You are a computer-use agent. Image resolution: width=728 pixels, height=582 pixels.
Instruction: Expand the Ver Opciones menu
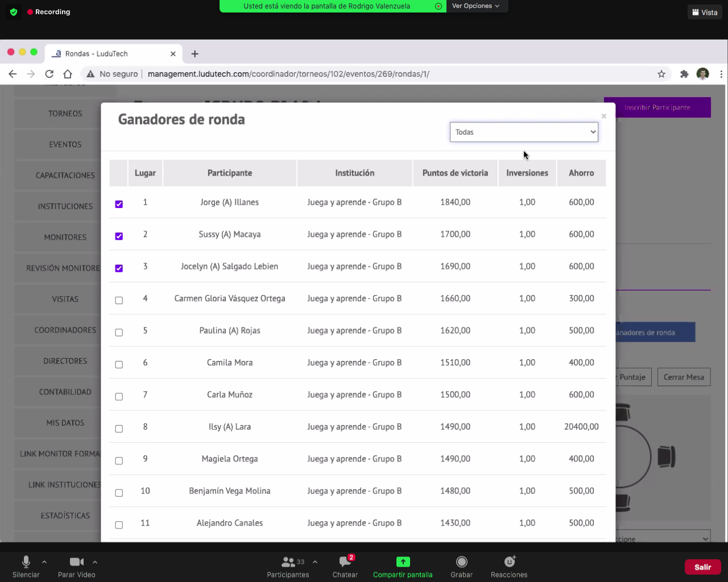[x=475, y=6]
